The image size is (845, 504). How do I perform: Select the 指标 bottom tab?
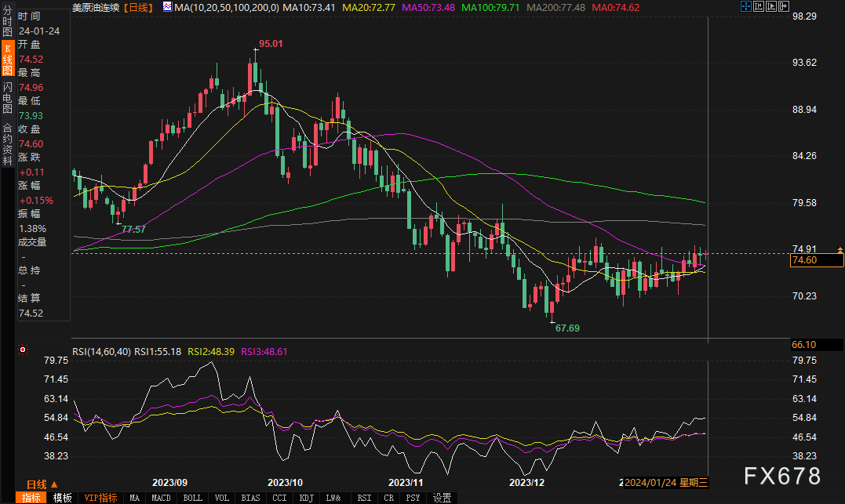pos(31,498)
